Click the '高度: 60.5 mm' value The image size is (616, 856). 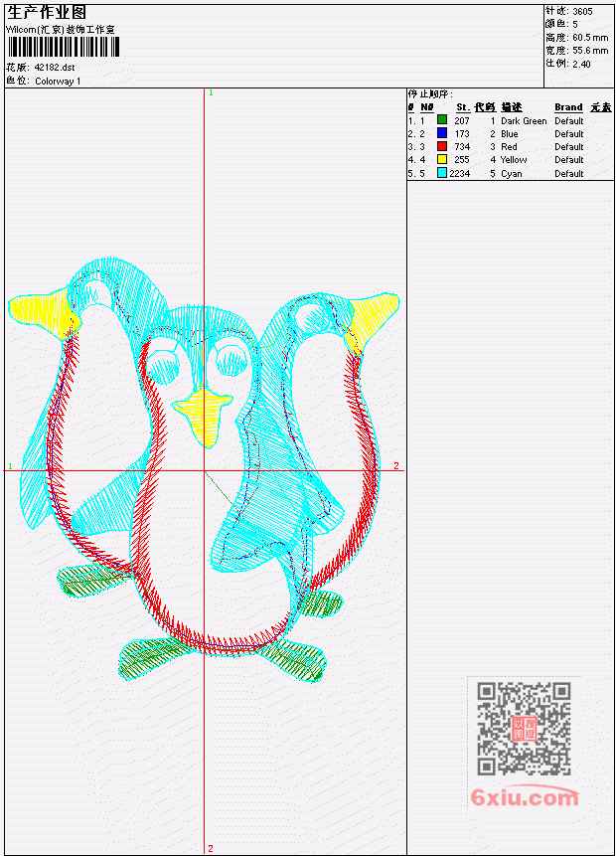coord(576,38)
